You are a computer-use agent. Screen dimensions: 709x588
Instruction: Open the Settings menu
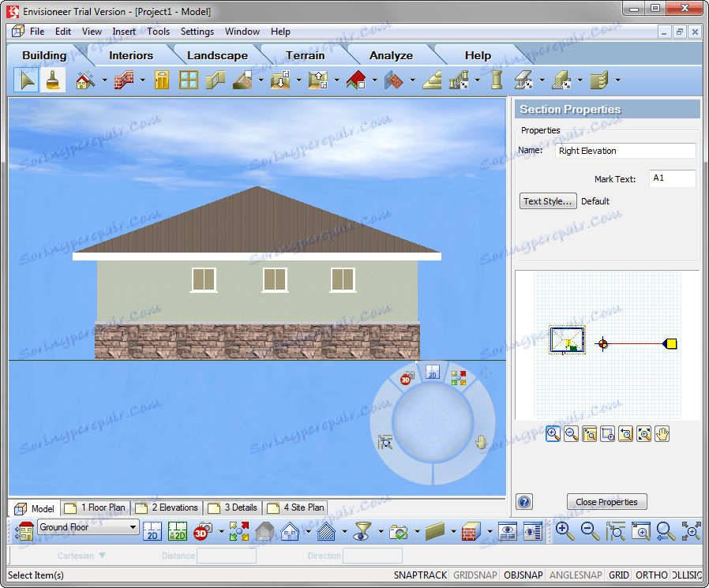point(197,32)
